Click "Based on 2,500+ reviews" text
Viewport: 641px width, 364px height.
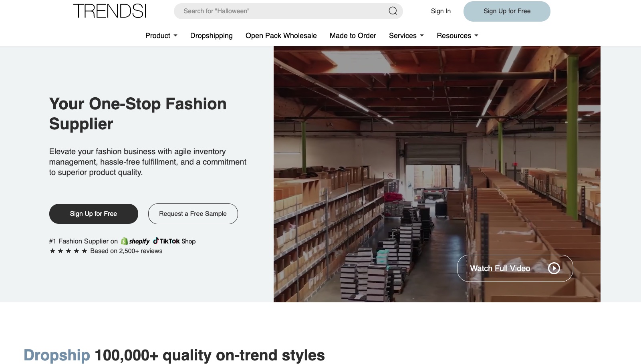[x=126, y=251]
